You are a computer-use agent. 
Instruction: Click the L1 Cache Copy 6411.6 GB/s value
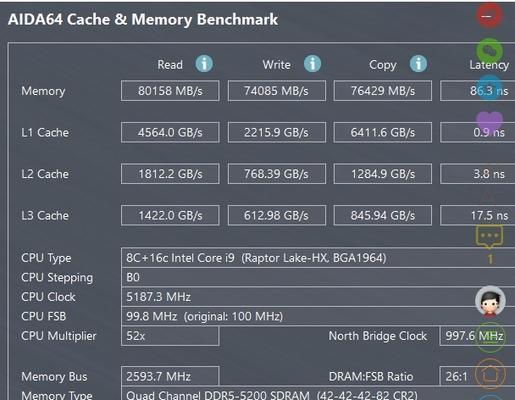click(383, 132)
